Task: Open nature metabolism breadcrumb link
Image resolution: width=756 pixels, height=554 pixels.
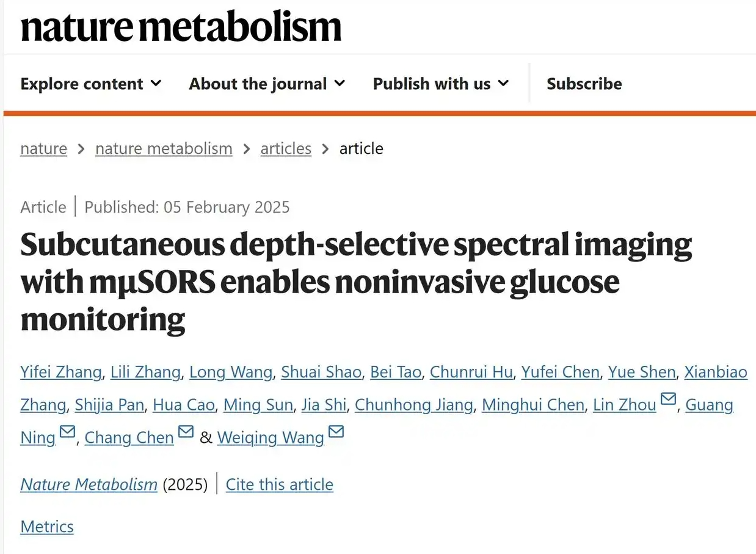Action: coord(164,148)
